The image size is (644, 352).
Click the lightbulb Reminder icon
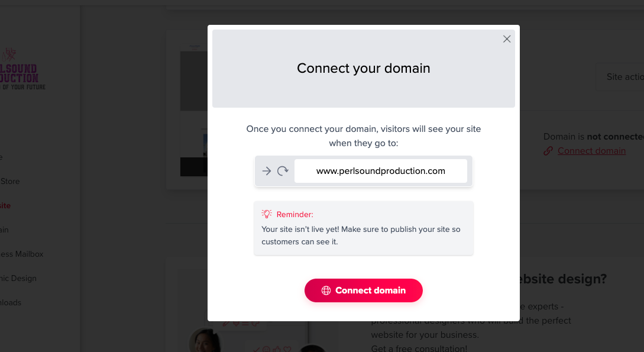pyautogui.click(x=267, y=214)
